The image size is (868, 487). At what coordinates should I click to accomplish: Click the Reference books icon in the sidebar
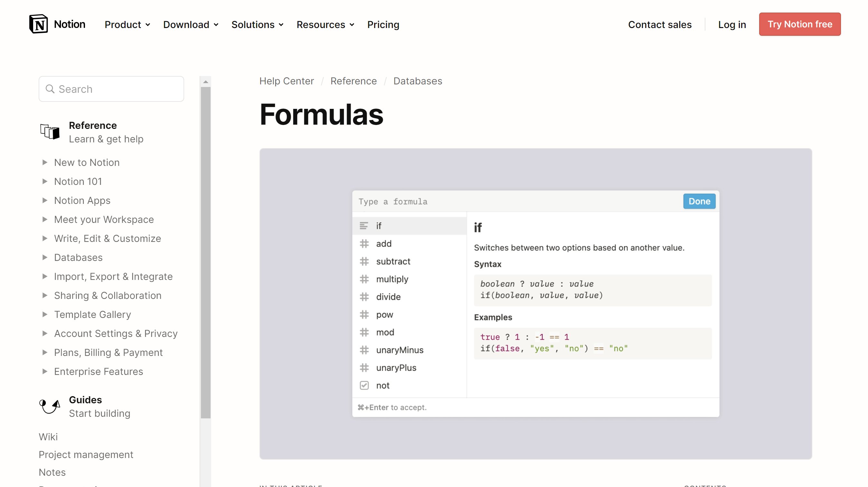[49, 131]
